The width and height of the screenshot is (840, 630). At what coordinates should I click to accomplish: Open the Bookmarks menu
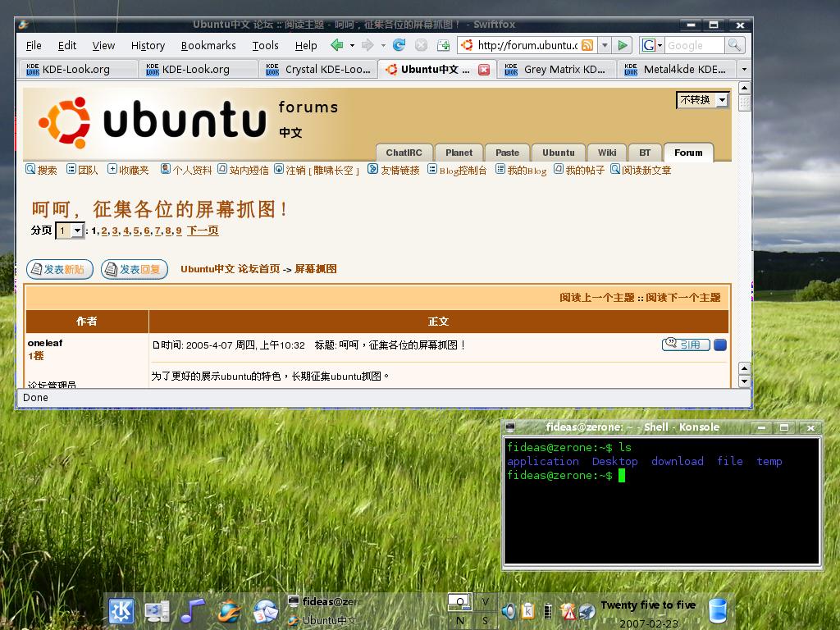click(x=208, y=46)
